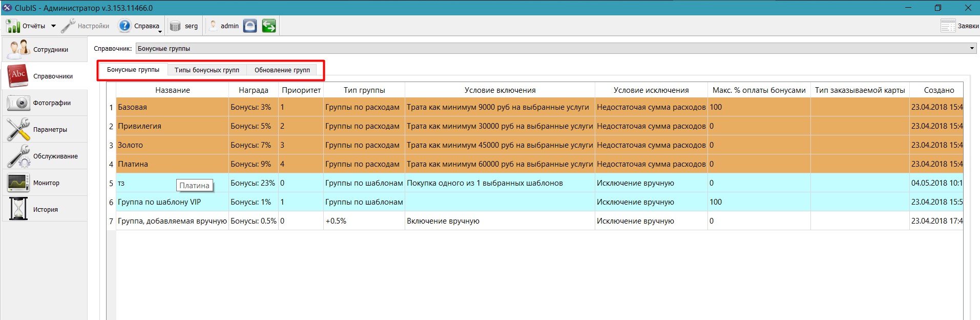Sort by Условие включения column header
Screen dimensions: 980x320
pos(500,90)
